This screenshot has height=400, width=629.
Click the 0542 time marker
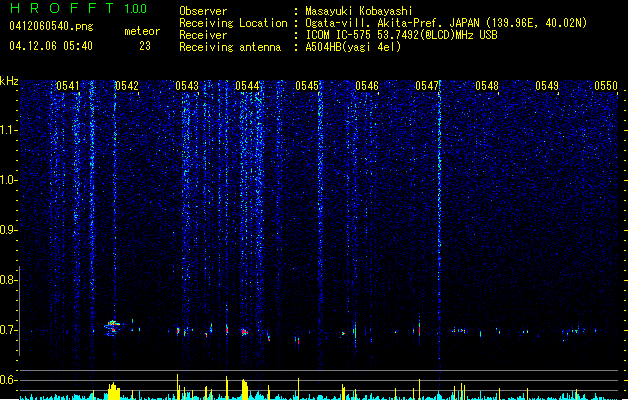[127, 85]
